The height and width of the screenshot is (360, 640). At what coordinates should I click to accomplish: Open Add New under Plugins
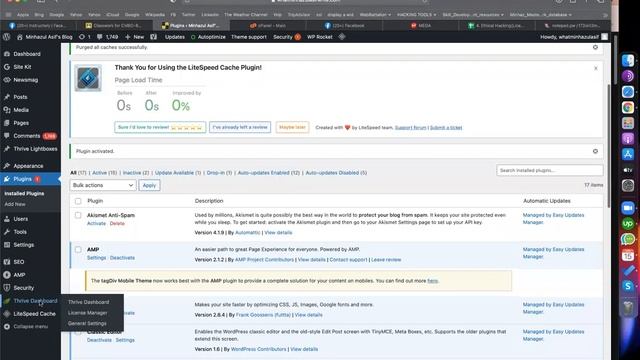[x=15, y=204]
